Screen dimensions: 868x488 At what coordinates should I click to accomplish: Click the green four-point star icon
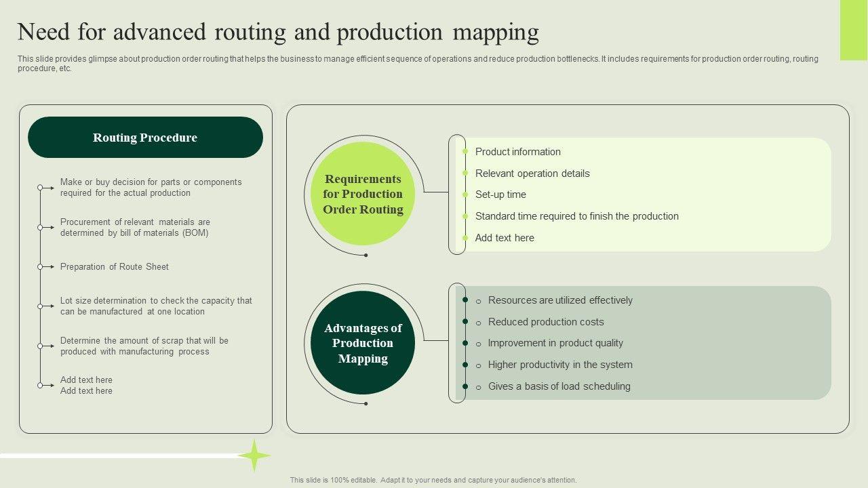tap(254, 455)
